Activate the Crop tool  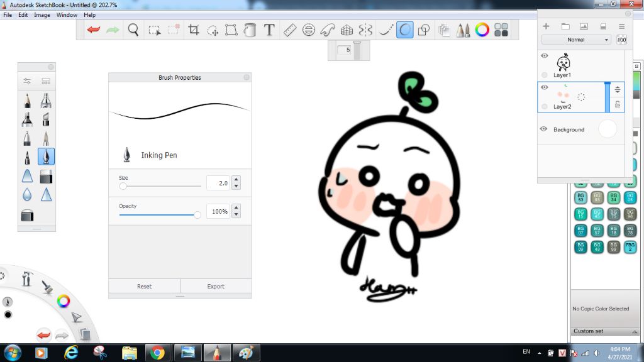(194, 30)
